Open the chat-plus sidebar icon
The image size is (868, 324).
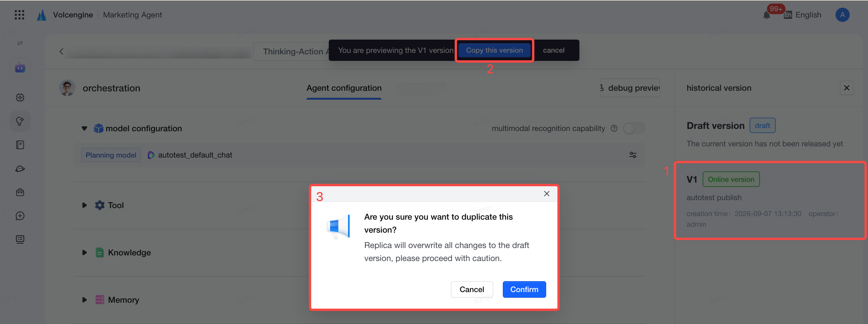20,216
